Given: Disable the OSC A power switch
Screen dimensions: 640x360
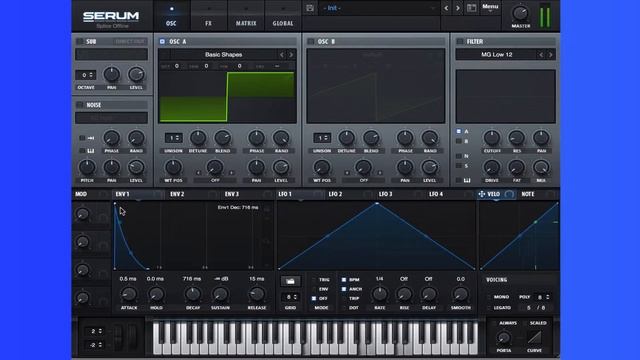Looking at the screenshot, I should pos(162,42).
